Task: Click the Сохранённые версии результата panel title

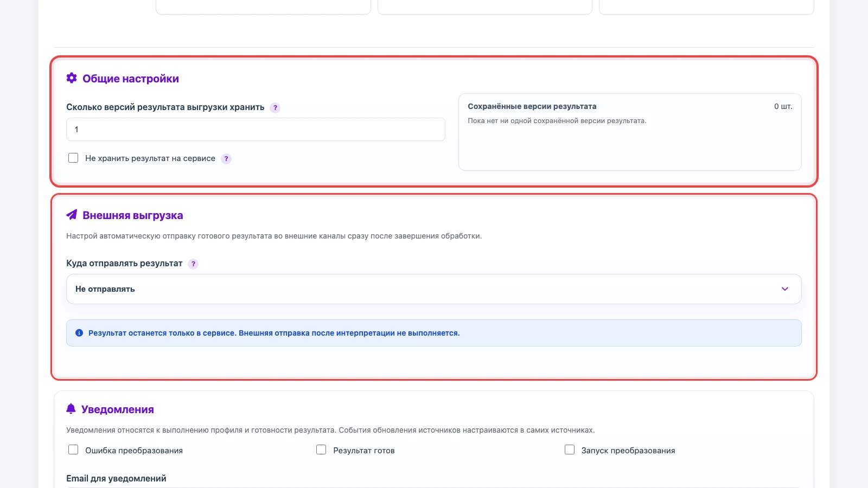Action: tap(532, 106)
